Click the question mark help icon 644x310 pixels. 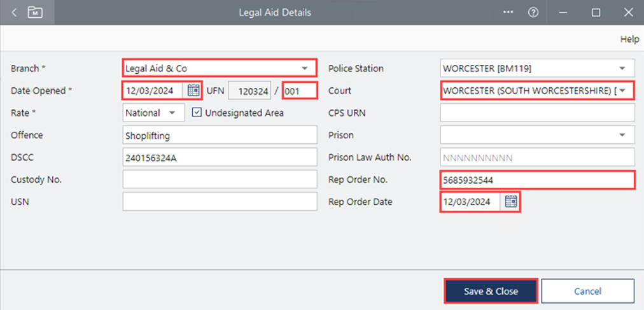[533, 12]
